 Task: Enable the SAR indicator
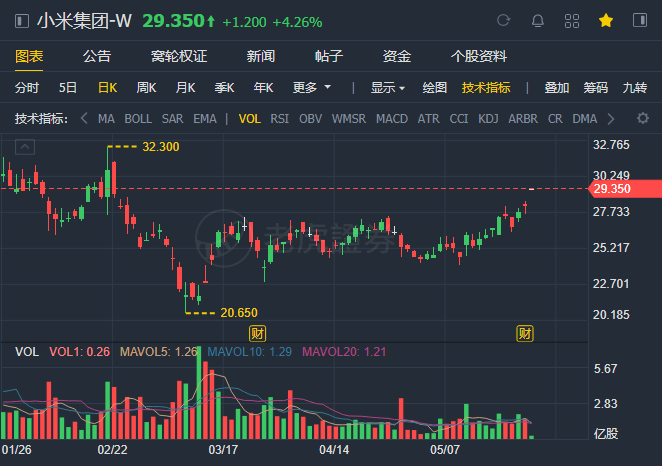click(x=172, y=119)
